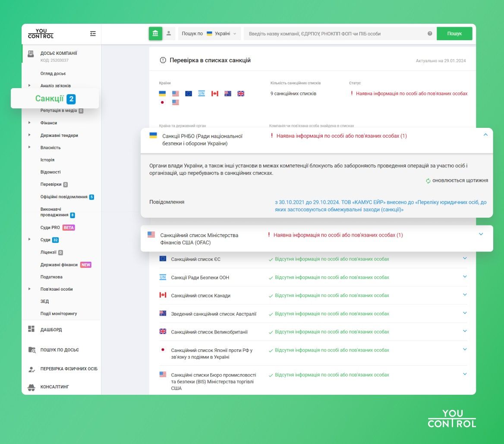
Task: Open the Консалтинг section icon
Action: (x=31, y=387)
